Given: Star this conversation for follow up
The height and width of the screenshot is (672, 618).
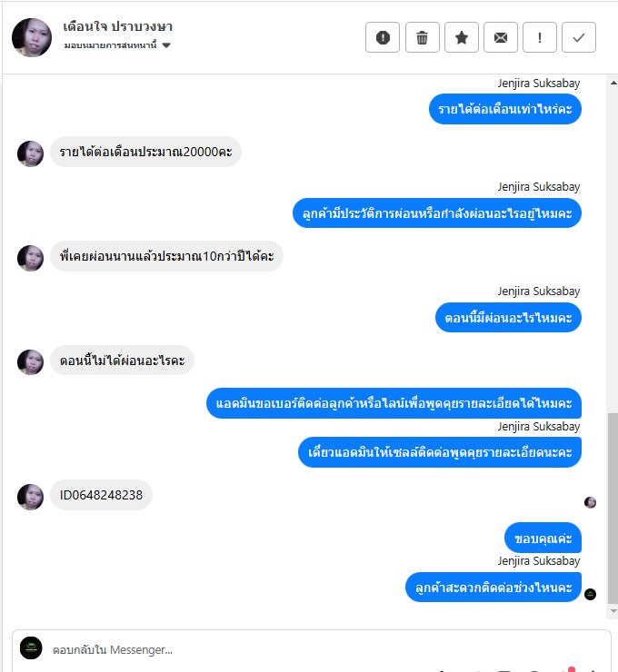Looking at the screenshot, I should (462, 38).
